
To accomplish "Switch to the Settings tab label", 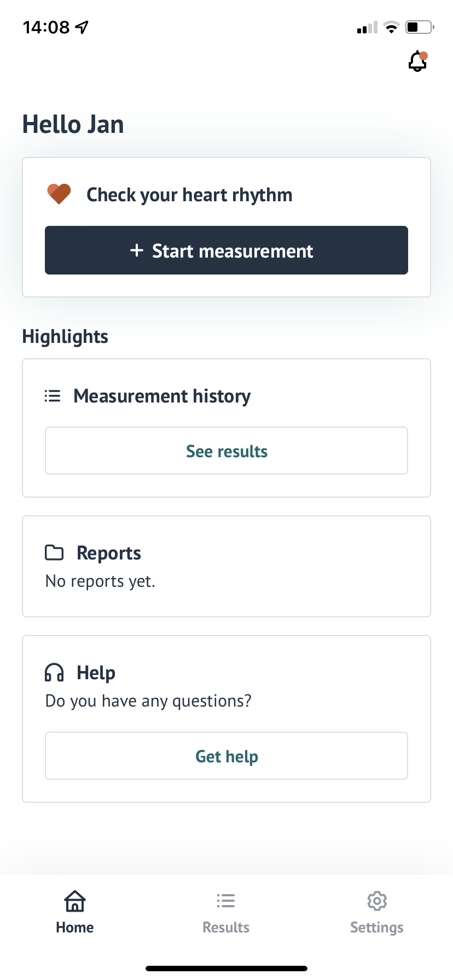I will click(x=377, y=928).
